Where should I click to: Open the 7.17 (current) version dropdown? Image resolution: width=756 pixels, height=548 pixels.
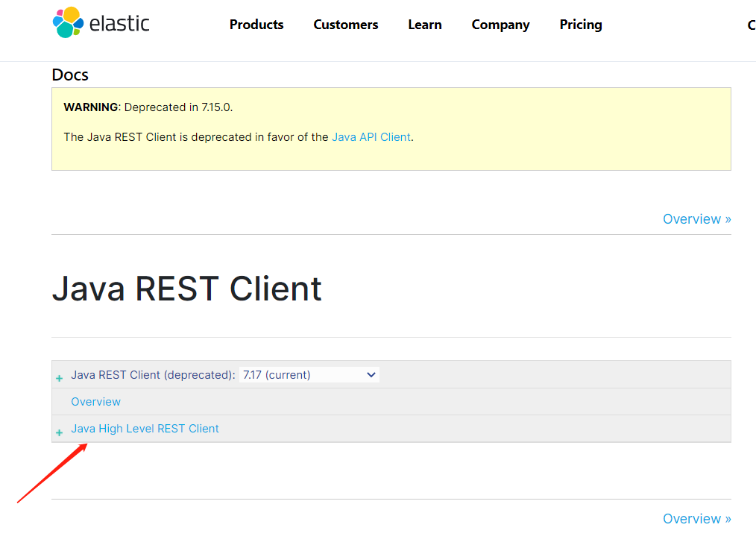coord(309,375)
